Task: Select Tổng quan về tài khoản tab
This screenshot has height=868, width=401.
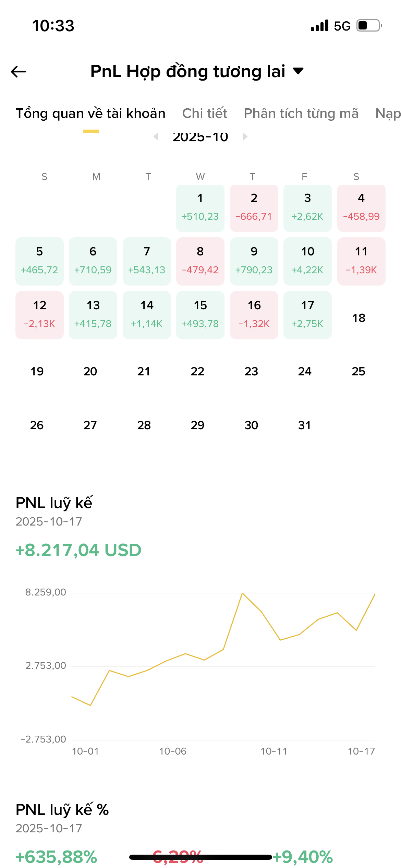Action: 90,113
